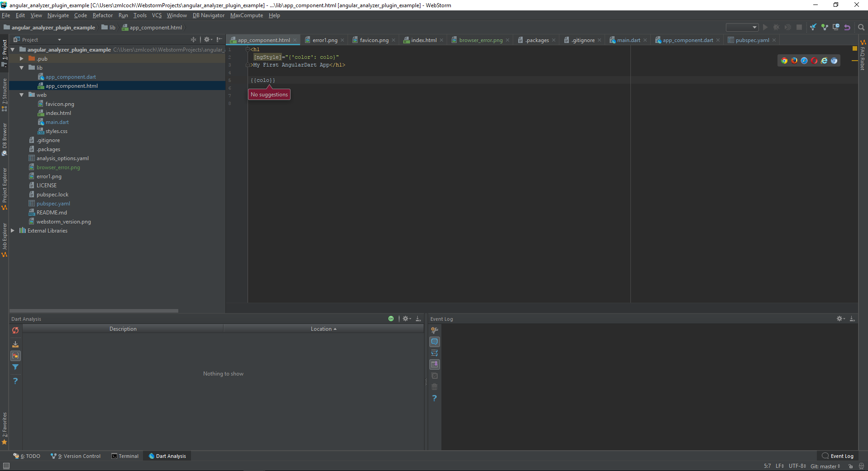Collapse the web folder
This screenshot has height=471, width=868.
(x=21, y=95)
